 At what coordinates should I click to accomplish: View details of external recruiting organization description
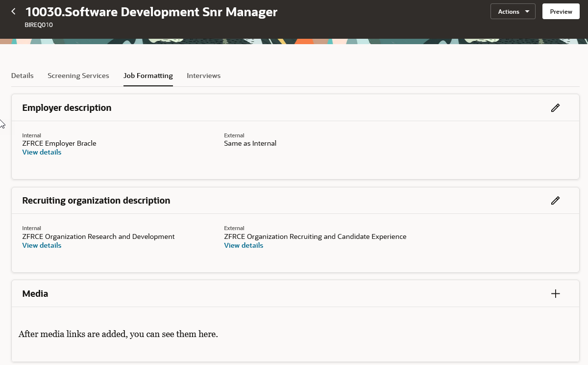click(244, 245)
